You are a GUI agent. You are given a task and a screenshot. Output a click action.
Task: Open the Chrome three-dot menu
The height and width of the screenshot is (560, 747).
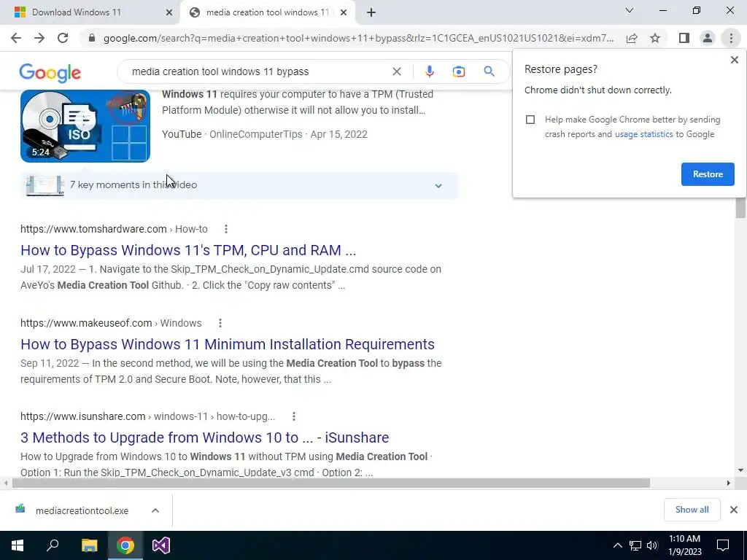731,38
